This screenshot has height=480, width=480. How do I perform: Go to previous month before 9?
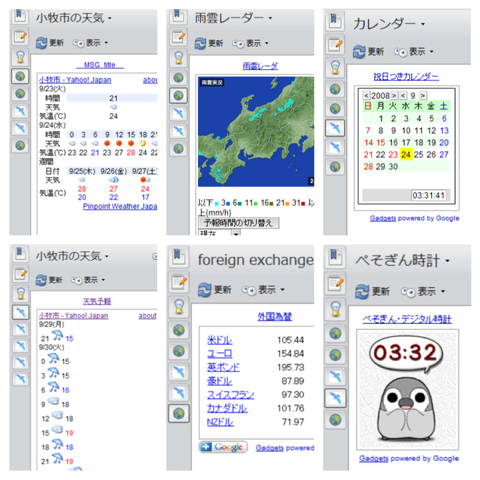[403, 95]
